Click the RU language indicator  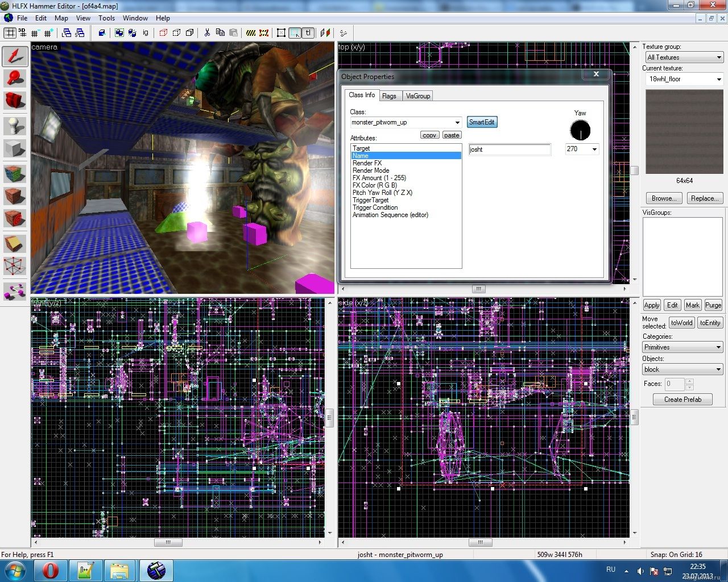(611, 569)
